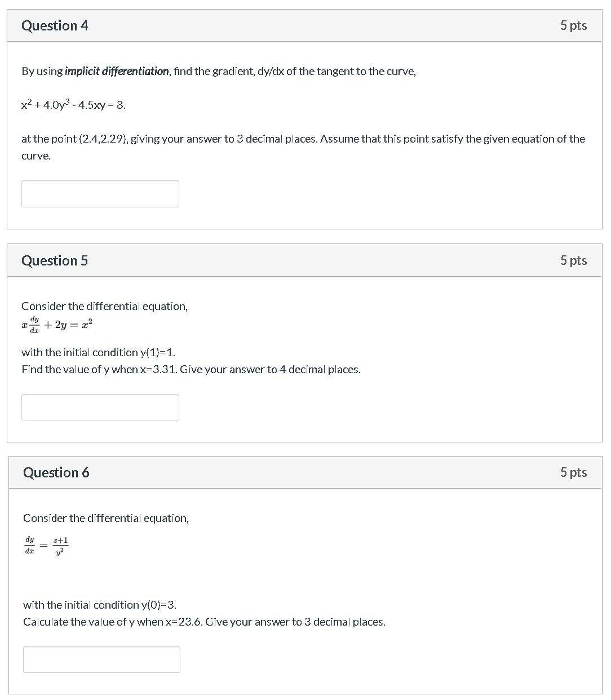
Task: Click the "Find the value of y when x=3.31" sentence
Action: [191, 369]
